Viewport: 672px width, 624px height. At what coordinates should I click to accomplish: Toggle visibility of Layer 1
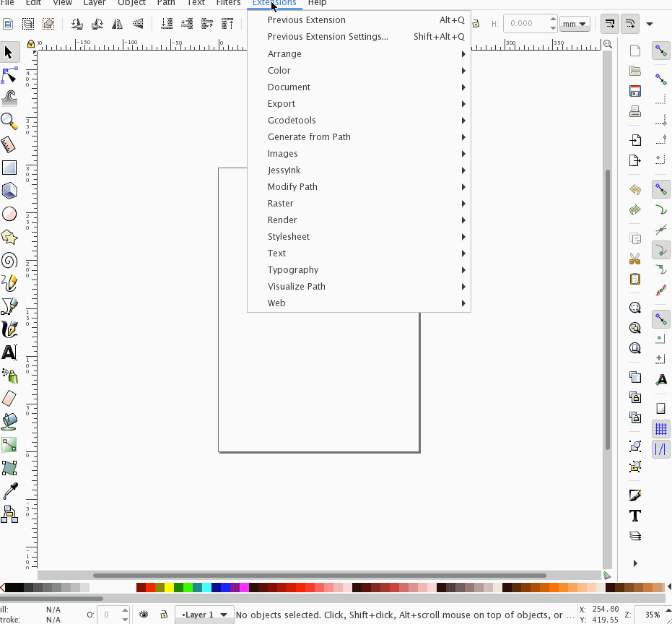tap(144, 614)
